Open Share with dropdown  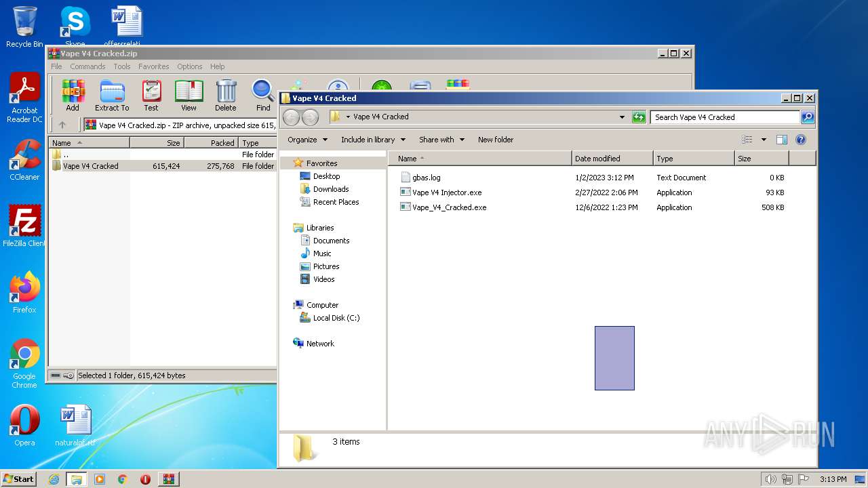[441, 140]
